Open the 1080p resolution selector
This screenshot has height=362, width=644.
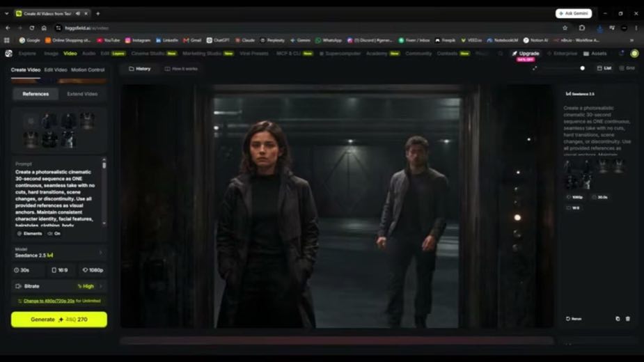(93, 270)
